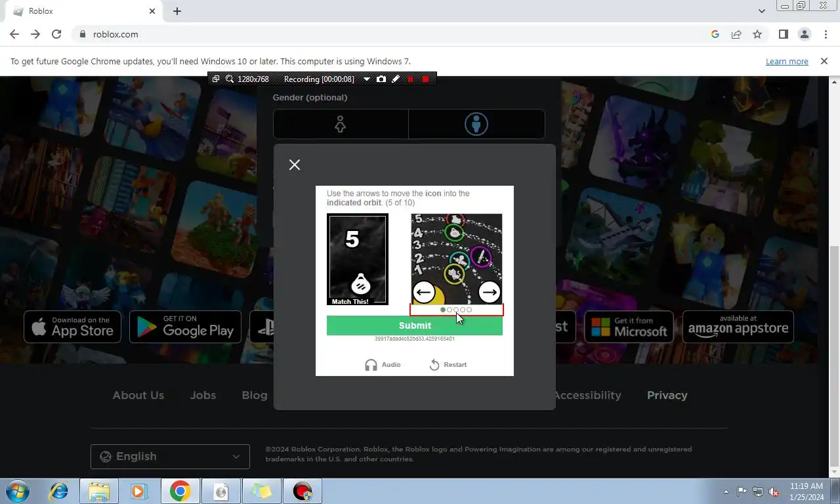Rotate the orbit with the right arrow

[490, 292]
